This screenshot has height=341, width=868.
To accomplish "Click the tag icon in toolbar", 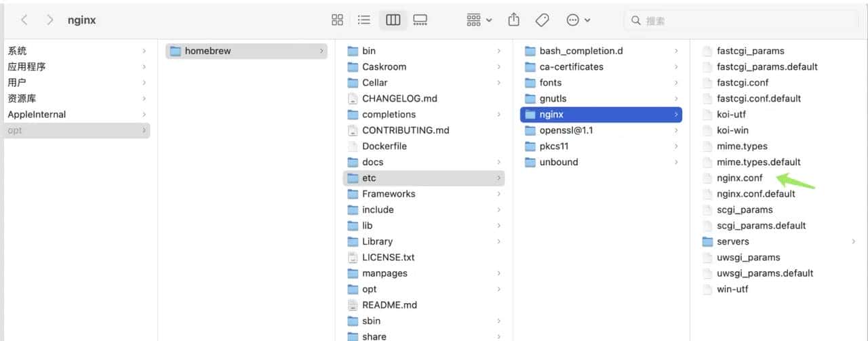I will [542, 20].
